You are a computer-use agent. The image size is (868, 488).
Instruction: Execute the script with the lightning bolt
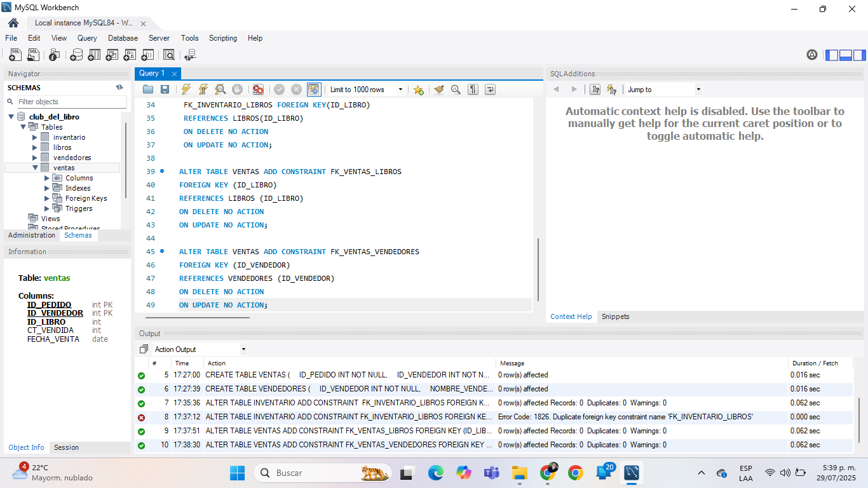coord(186,90)
